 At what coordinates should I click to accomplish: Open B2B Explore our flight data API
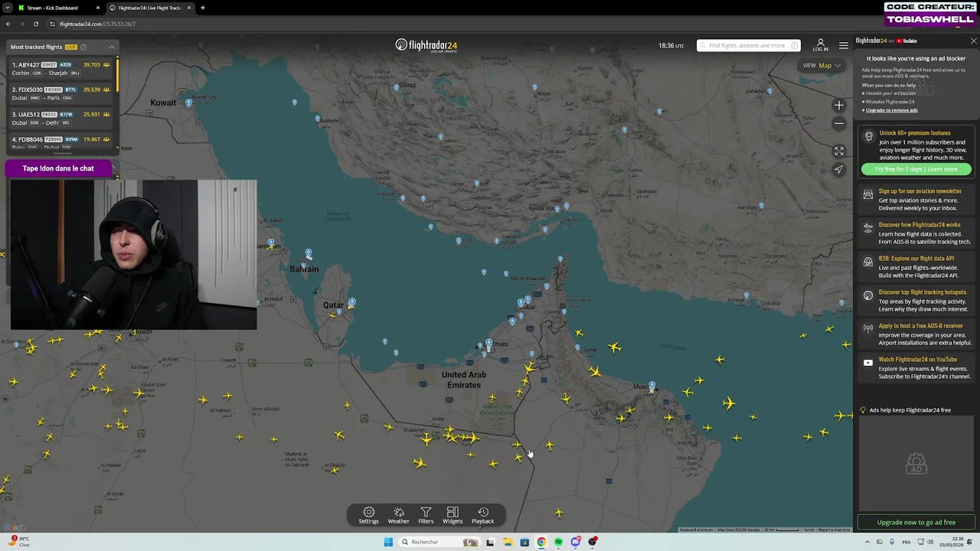[x=916, y=266]
